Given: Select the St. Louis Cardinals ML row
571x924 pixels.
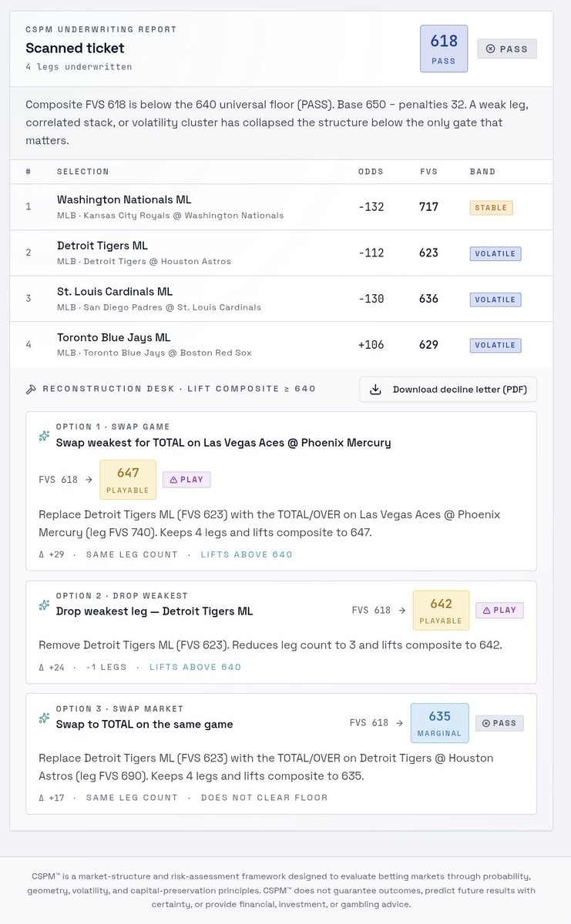Looking at the screenshot, I should pyautogui.click(x=281, y=299).
